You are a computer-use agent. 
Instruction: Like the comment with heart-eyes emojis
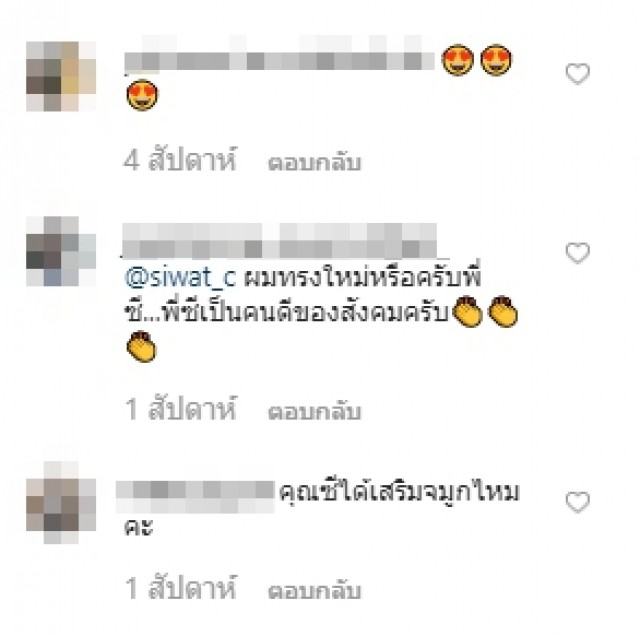578,74
